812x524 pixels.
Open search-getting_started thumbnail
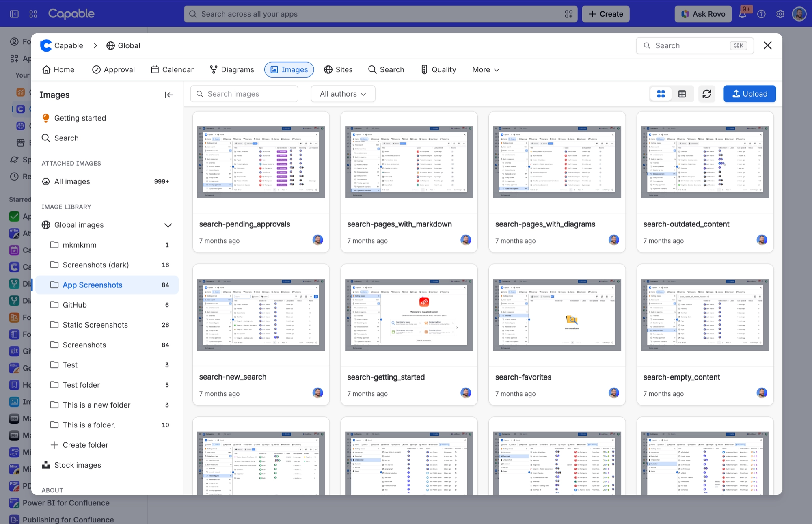pos(409,315)
